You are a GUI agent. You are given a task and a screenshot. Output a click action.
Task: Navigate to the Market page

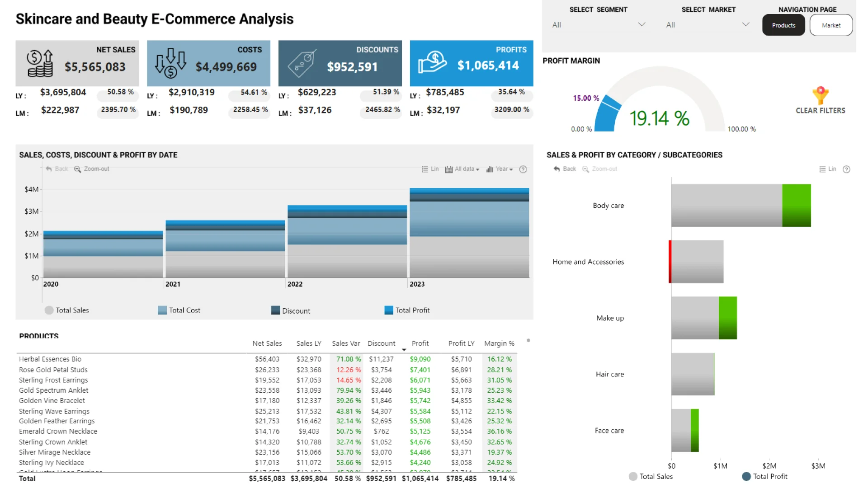tap(831, 25)
